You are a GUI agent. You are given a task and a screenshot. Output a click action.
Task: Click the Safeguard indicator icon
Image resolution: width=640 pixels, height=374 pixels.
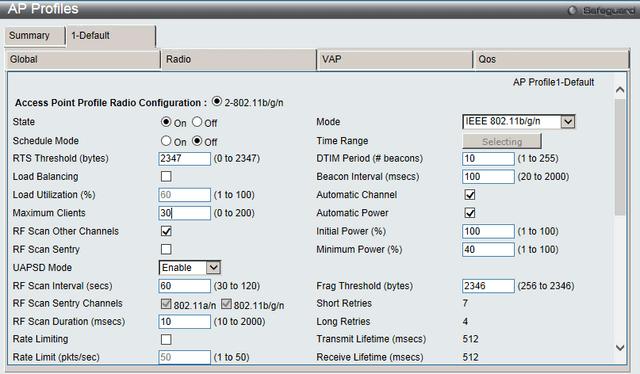tap(572, 11)
